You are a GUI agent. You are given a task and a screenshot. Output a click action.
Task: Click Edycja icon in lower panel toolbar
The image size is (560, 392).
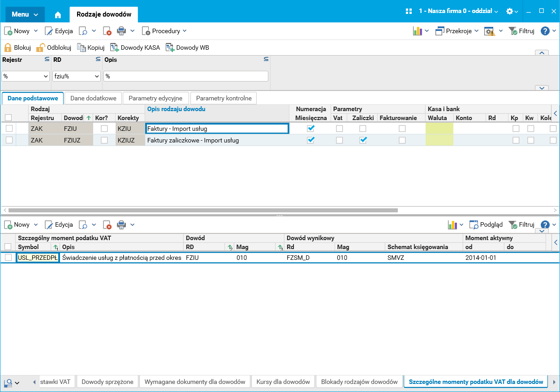tap(49, 224)
